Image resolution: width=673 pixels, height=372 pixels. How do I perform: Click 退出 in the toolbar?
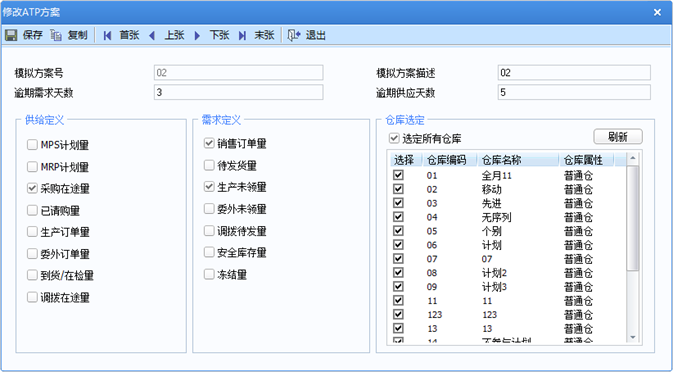315,35
